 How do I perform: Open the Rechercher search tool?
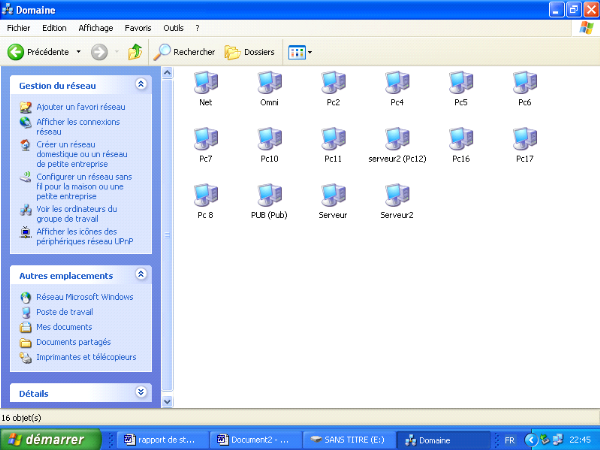[x=184, y=51]
